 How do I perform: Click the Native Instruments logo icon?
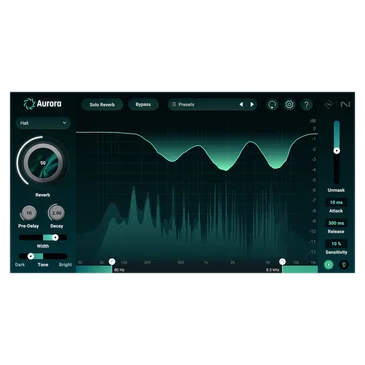346,105
